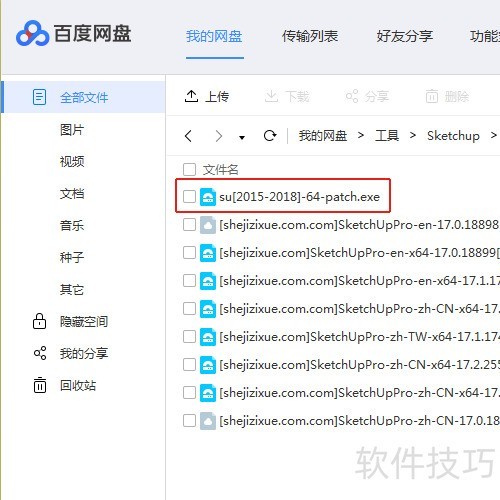Image resolution: width=500 pixels, height=500 pixels.
Task: Click the refresh icon in navigation bar
Action: [270, 136]
